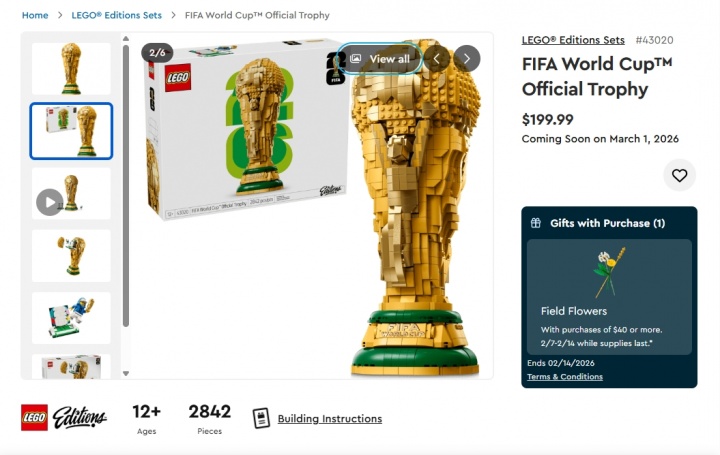Add the trophy set to wishlist heart

point(679,175)
